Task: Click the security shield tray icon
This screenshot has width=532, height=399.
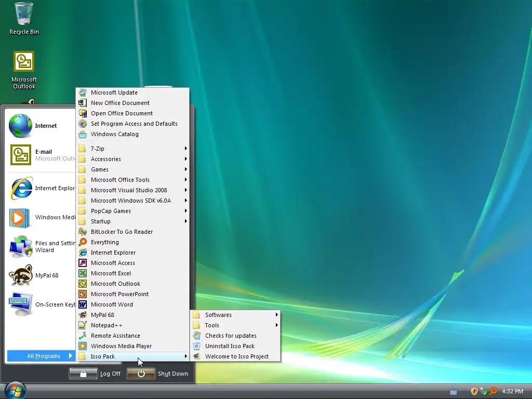Action: (474, 391)
